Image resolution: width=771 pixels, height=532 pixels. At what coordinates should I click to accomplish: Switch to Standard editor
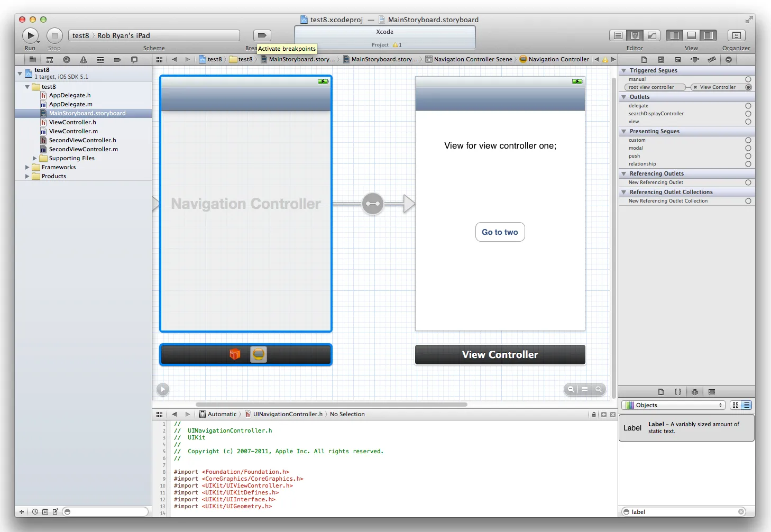tap(618, 35)
